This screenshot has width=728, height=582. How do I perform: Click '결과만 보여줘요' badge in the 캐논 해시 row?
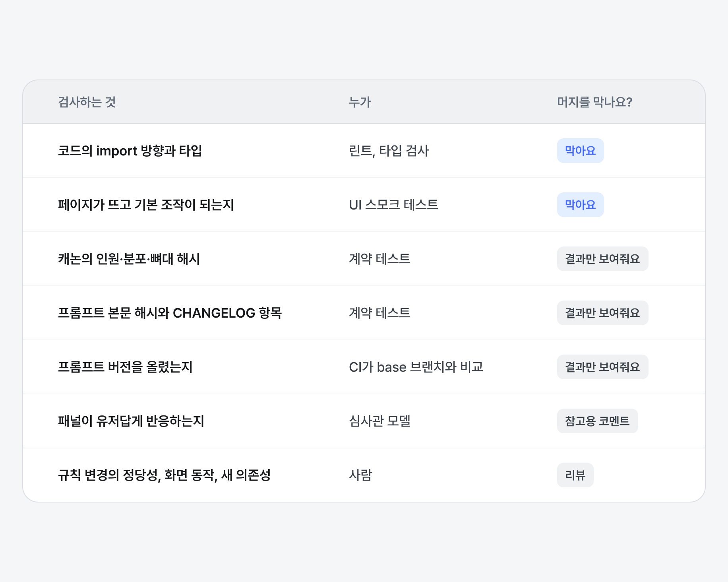602,259
